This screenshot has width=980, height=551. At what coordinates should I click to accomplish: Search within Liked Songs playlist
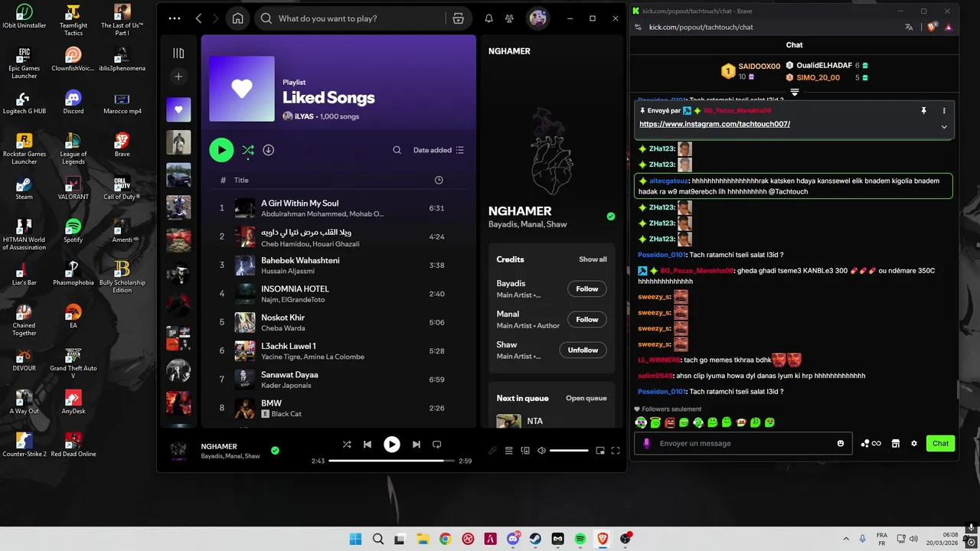tap(397, 150)
